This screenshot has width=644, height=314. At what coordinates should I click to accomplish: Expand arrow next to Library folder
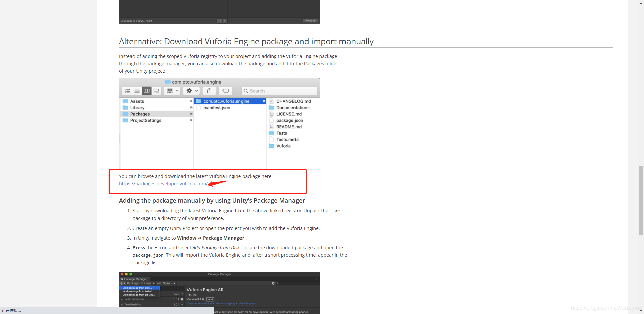pos(191,107)
